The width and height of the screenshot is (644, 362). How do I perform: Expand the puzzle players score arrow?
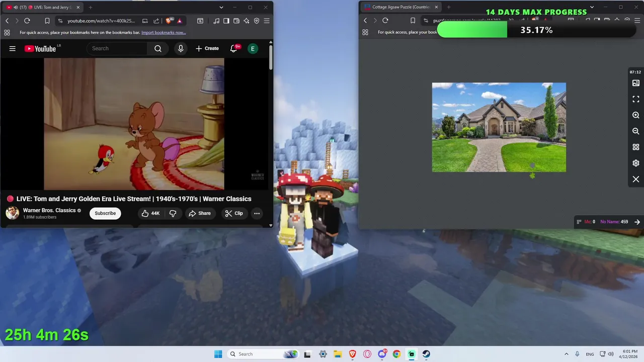[x=637, y=222]
